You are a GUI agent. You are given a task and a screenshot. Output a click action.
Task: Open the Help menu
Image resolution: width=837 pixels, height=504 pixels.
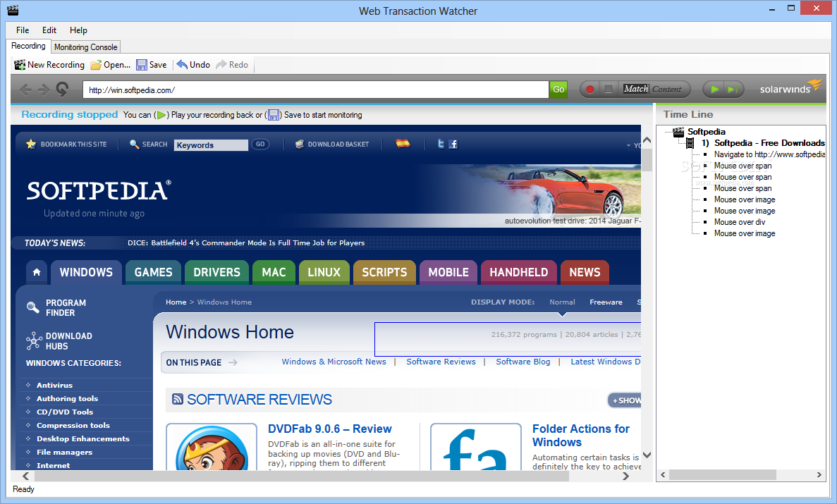coord(78,30)
